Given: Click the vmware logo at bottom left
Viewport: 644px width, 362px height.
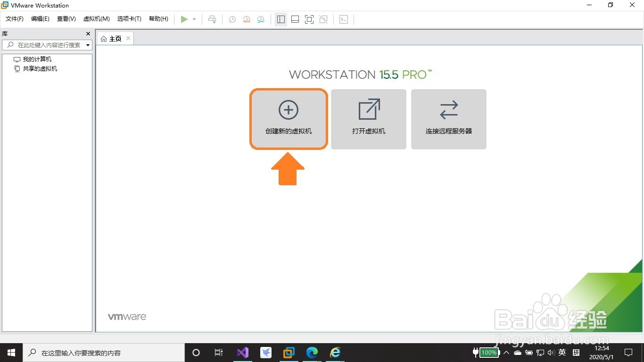Looking at the screenshot, I should [127, 317].
